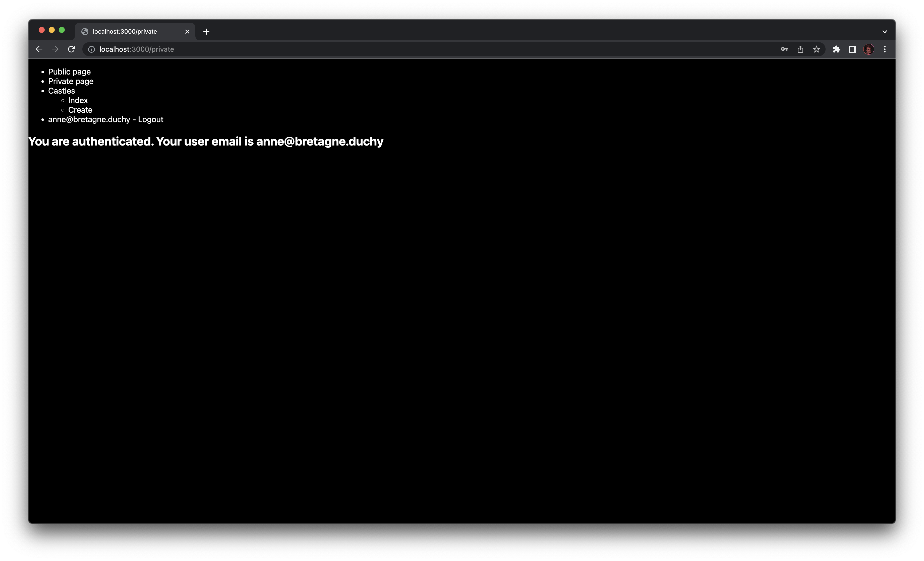Click the forward navigation arrow
The height and width of the screenshot is (561, 924).
point(55,49)
